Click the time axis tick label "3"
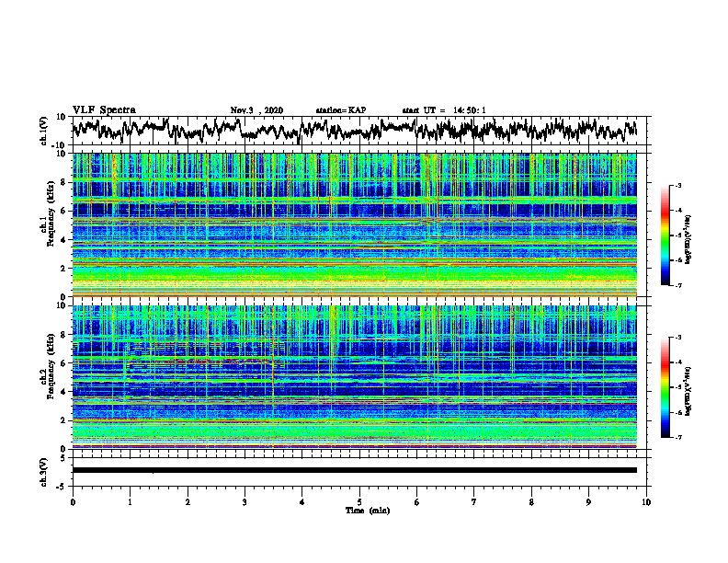This screenshot has width=728, height=563. point(245,502)
